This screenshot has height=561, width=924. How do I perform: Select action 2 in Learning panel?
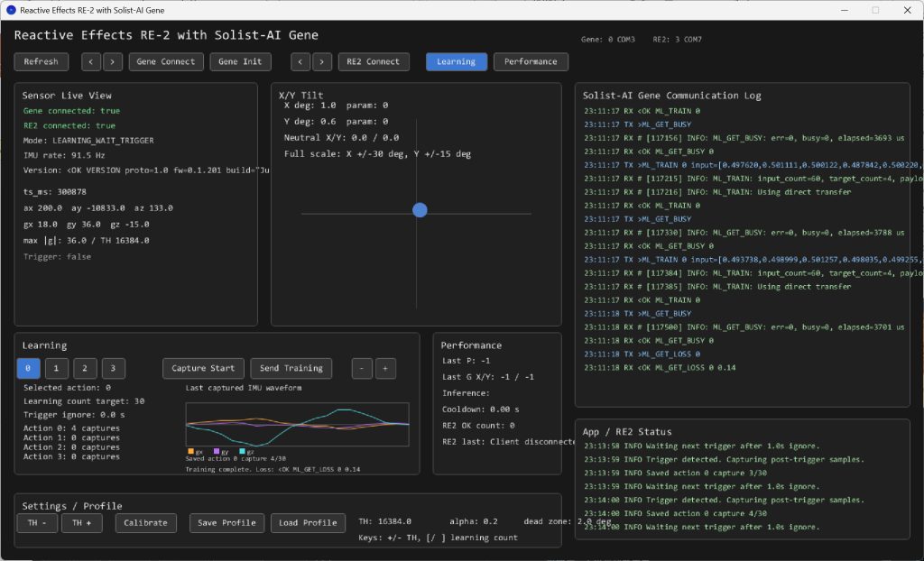85,368
